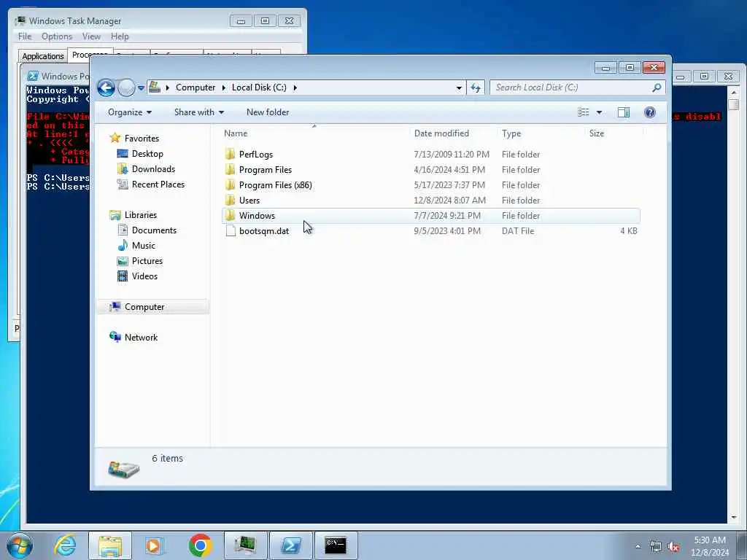Screen dimensions: 747x560
Task: Show hidden system tray icons
Action: click(x=638, y=547)
